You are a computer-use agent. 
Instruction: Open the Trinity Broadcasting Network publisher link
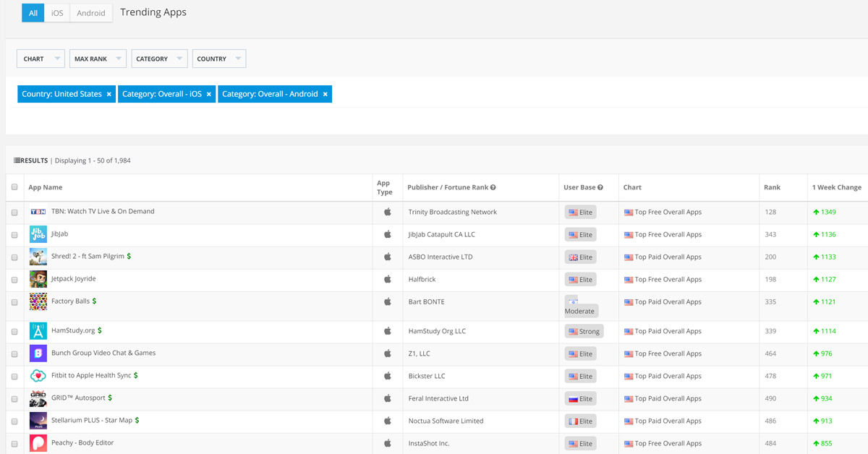click(453, 212)
